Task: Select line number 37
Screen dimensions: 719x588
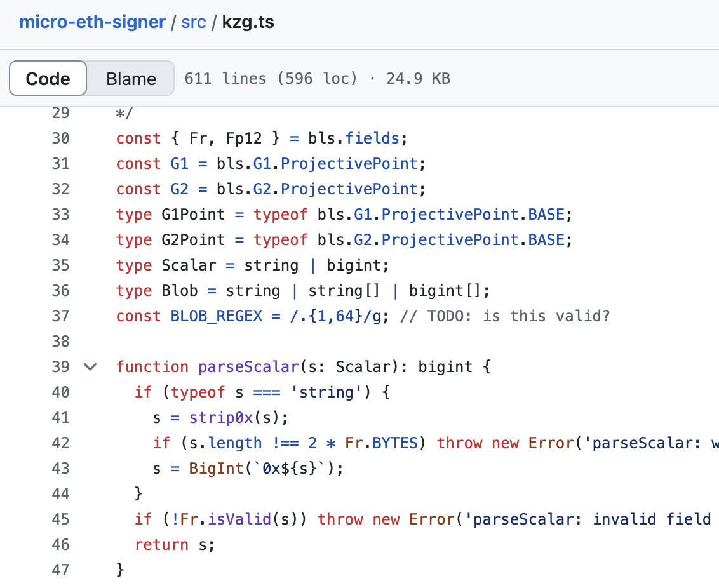Action: click(x=60, y=316)
